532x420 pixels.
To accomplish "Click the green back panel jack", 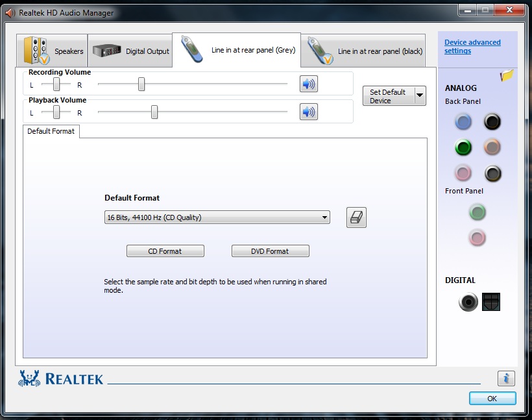I will point(463,147).
